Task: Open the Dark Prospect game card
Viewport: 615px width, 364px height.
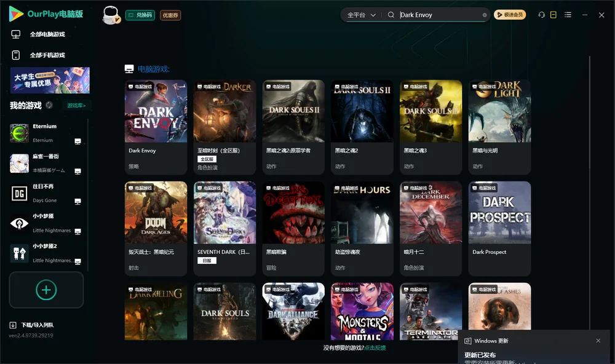Action: click(499, 229)
